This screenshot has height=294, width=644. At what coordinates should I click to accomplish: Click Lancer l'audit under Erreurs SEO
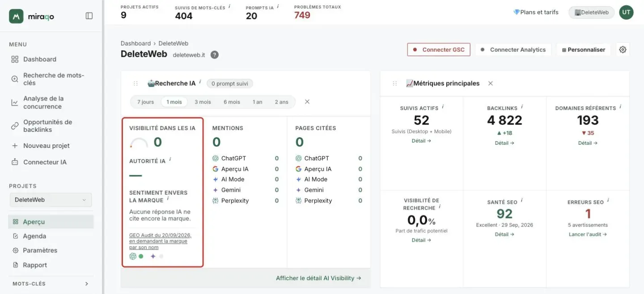pyautogui.click(x=588, y=235)
